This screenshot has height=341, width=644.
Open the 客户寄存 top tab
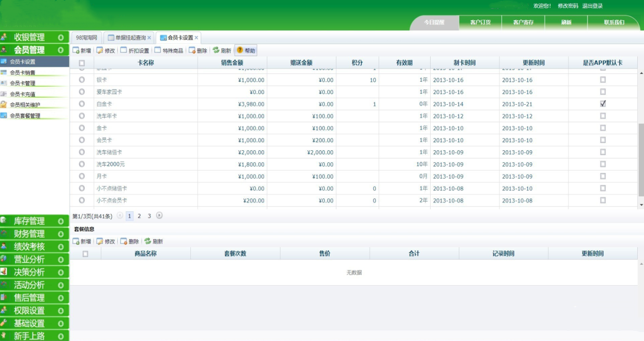click(523, 22)
